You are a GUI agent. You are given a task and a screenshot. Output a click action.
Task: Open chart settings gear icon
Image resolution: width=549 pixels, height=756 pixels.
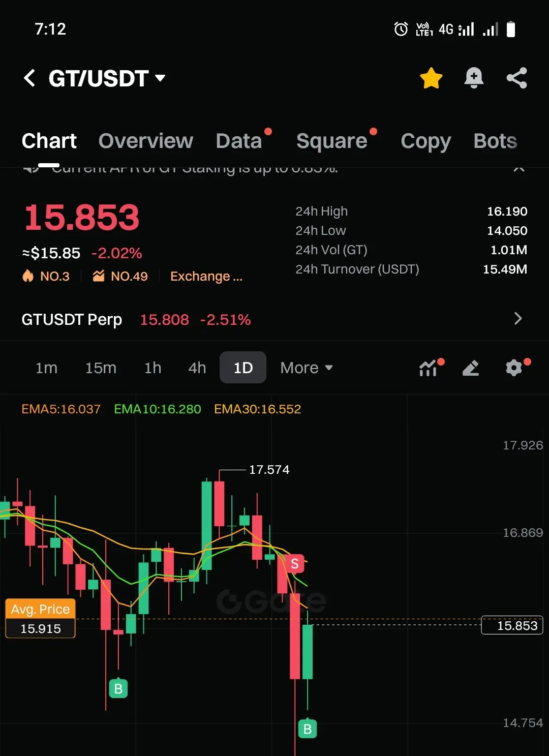pyautogui.click(x=514, y=367)
